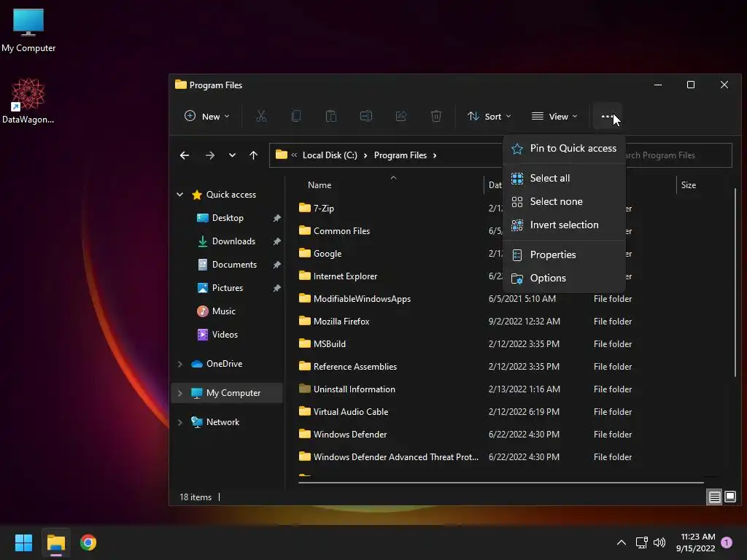Collapse the Quick access tree node
This screenshot has width=747, height=560.
[180, 194]
